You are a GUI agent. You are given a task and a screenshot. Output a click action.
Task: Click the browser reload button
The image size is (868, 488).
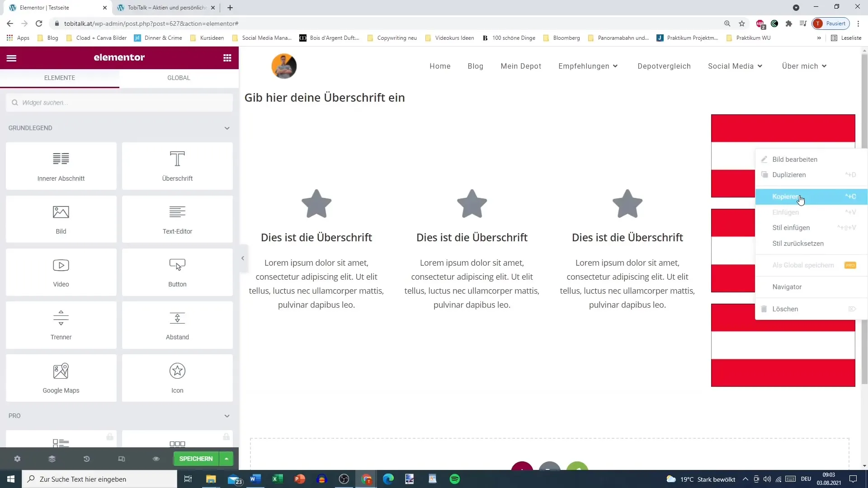click(x=39, y=23)
